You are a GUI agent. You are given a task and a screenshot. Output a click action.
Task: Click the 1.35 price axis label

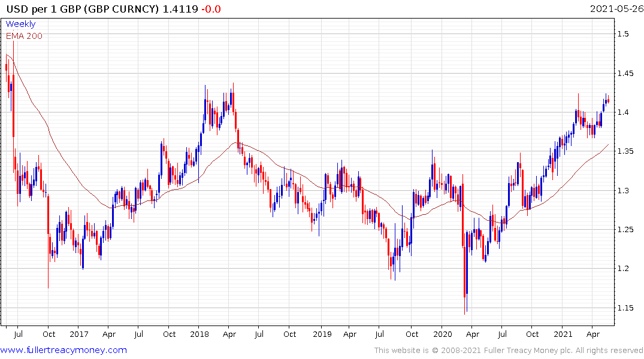coord(625,151)
